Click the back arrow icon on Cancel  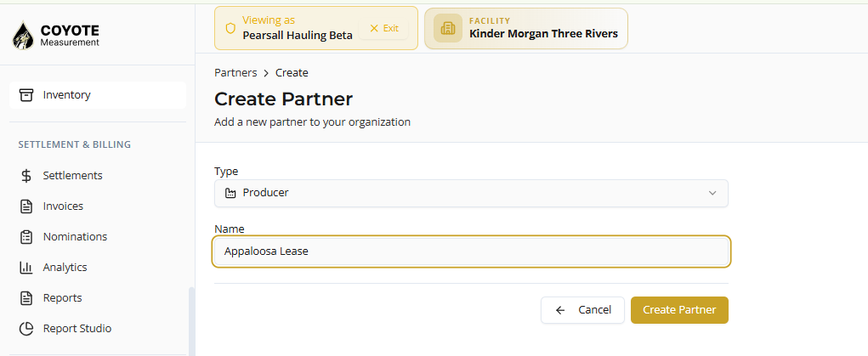(x=560, y=310)
